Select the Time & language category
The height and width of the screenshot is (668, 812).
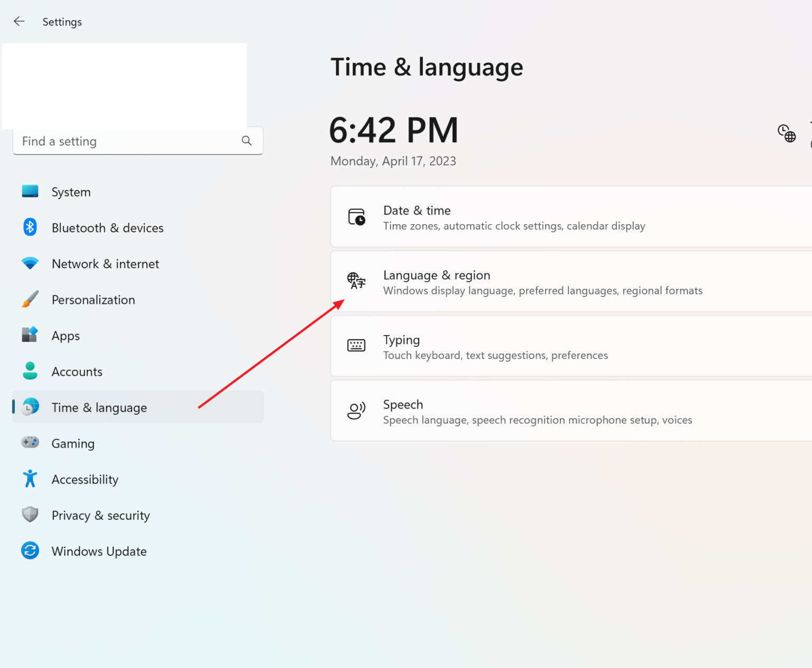pyautogui.click(x=138, y=407)
